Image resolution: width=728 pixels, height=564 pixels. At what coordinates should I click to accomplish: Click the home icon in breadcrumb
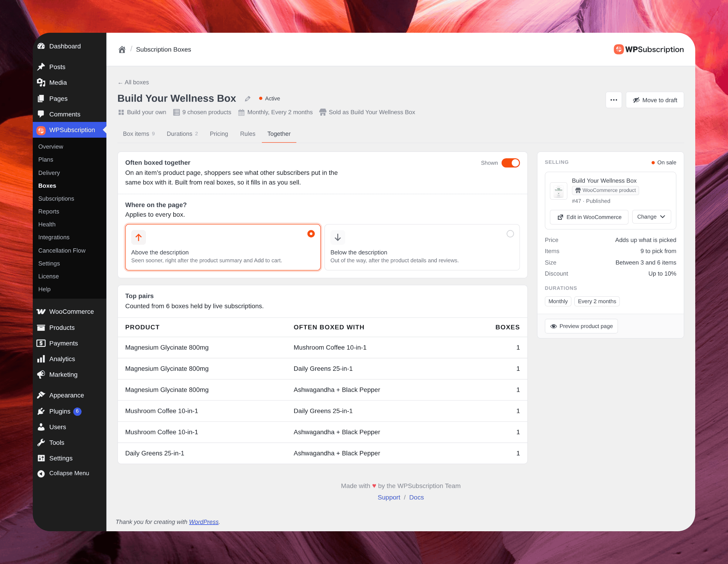click(122, 49)
